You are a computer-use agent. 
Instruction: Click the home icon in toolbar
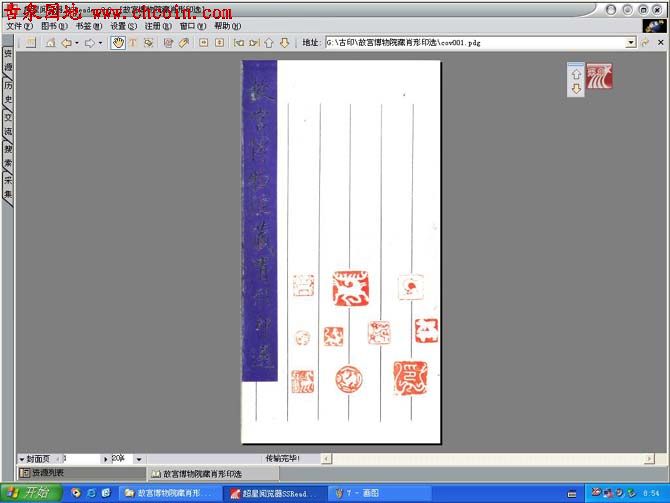click(x=50, y=43)
